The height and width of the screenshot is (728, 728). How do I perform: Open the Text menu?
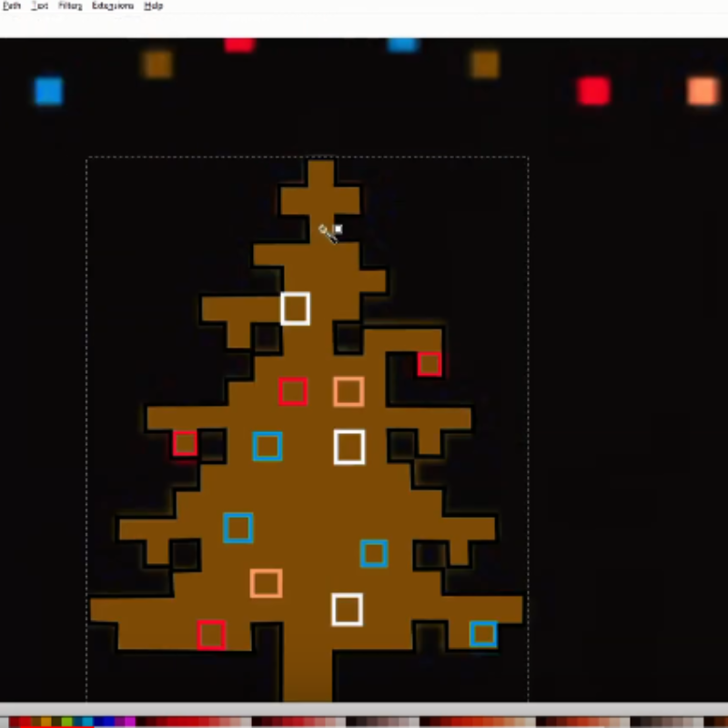coord(39,6)
